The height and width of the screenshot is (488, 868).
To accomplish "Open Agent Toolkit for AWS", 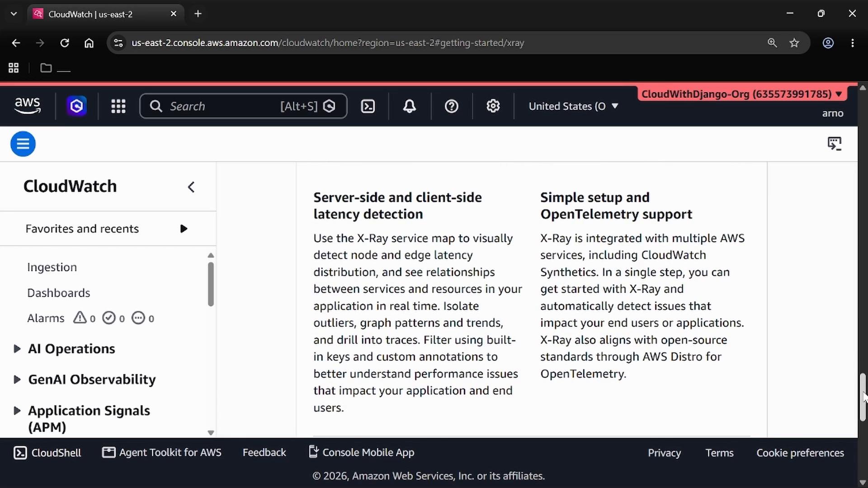I will tap(162, 452).
